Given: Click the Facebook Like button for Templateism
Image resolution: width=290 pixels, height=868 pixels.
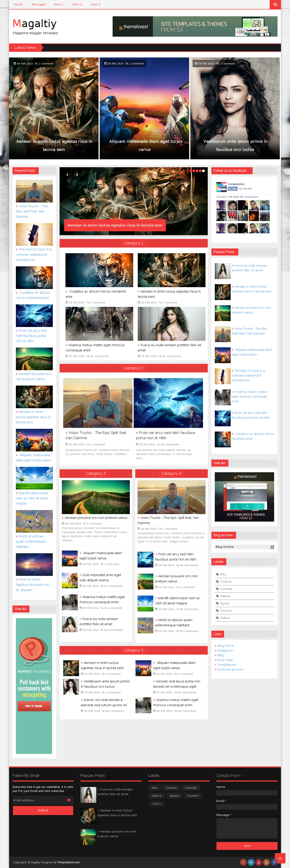Looking at the screenshot, I should (232, 189).
